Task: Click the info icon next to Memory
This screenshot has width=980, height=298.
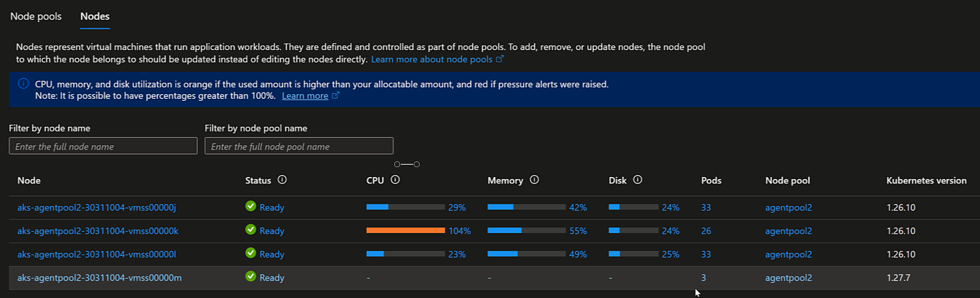Action: tap(534, 180)
